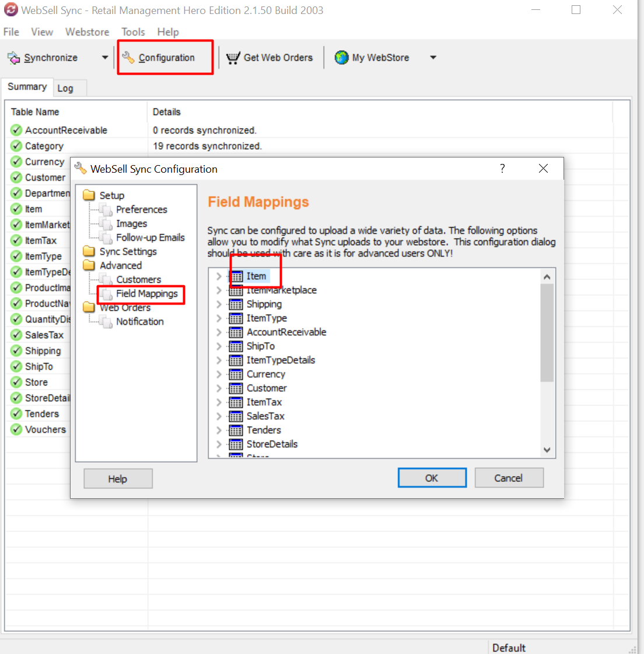Open the My WebStore dropdown arrow
Viewport: 644px width, 654px height.
click(433, 58)
